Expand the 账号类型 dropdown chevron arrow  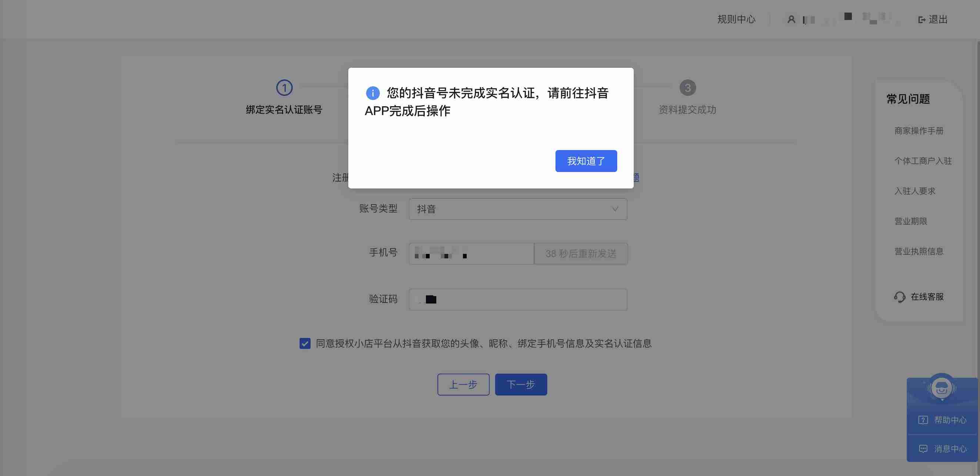coord(615,209)
